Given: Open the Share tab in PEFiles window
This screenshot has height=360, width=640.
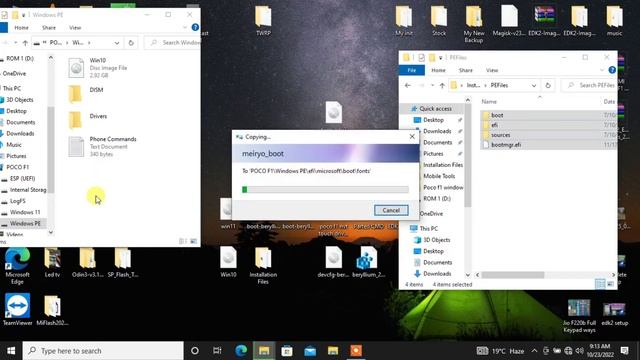Looking at the screenshot, I should click(465, 70).
